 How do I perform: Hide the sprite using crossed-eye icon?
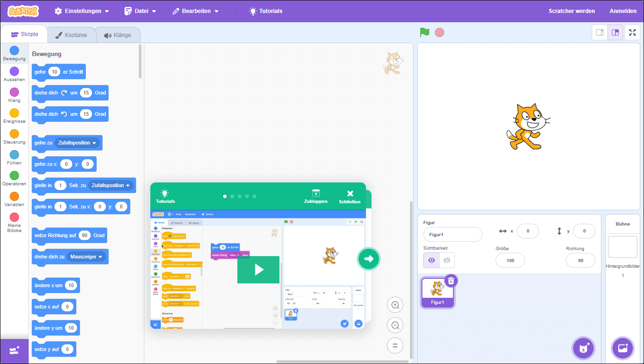447,260
